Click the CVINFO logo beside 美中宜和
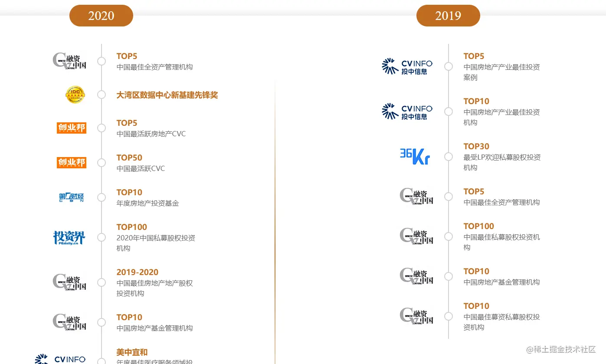The width and height of the screenshot is (606, 364). tap(60, 359)
